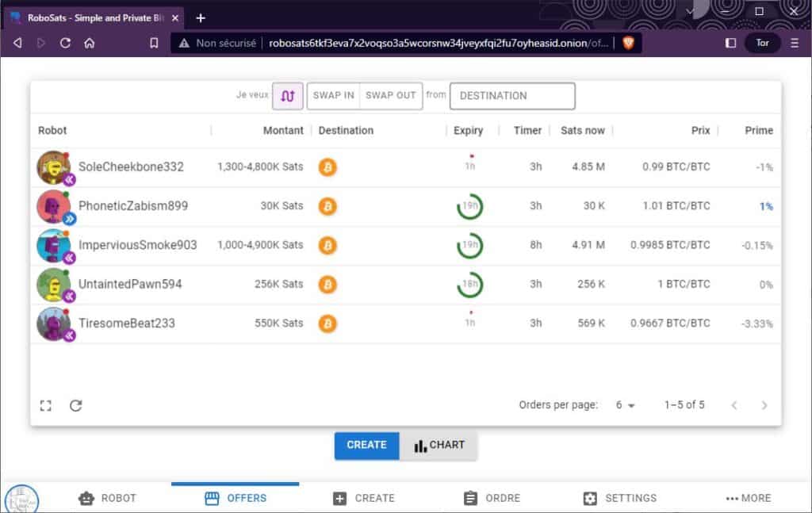
Task: Click the expiry progress ring for ImperviousSmoke903
Action: 469,245
